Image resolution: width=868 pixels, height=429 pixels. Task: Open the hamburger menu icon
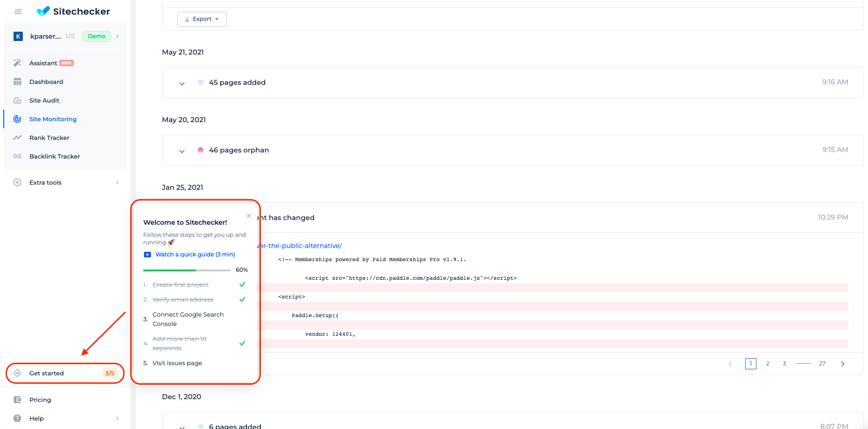(x=18, y=12)
